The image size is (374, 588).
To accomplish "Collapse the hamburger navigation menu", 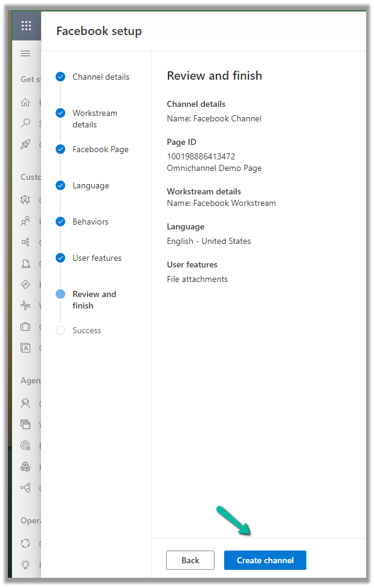I will (25, 54).
